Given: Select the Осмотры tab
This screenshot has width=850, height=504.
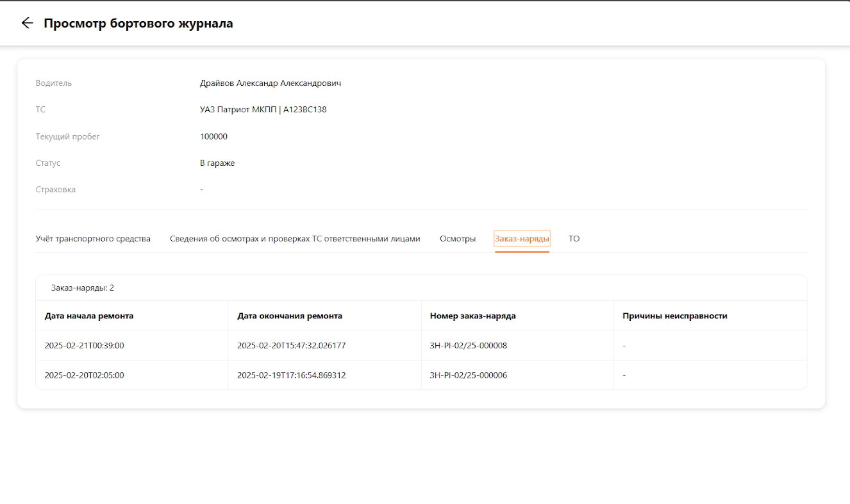Looking at the screenshot, I should (457, 239).
